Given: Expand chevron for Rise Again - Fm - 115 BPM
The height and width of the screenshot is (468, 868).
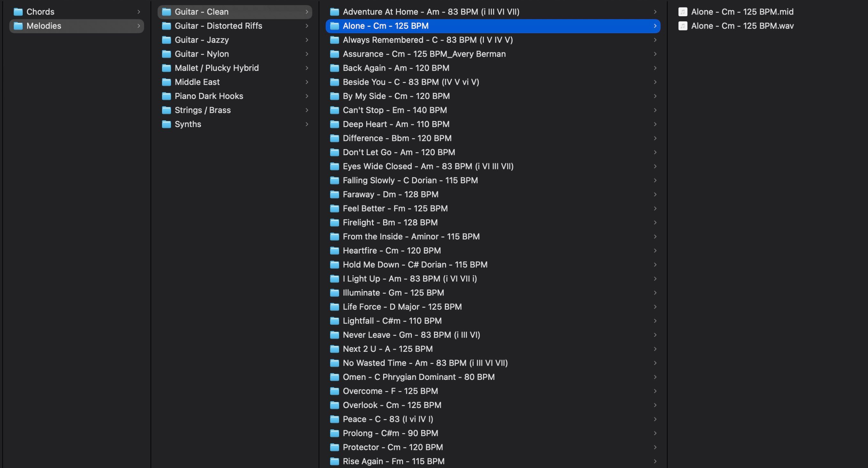Looking at the screenshot, I should tap(655, 461).
